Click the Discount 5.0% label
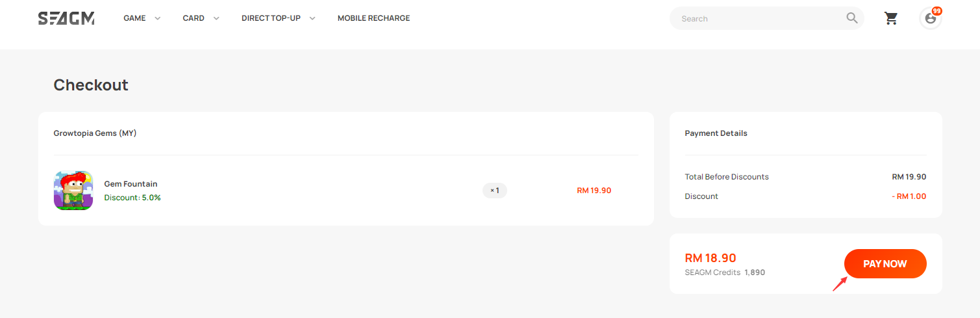Image resolution: width=980 pixels, height=318 pixels. click(x=132, y=198)
